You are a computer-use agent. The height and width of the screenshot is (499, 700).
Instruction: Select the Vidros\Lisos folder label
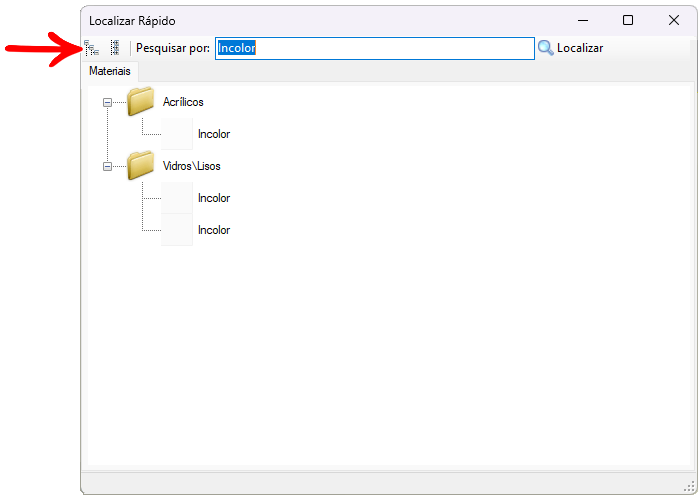tap(192, 166)
